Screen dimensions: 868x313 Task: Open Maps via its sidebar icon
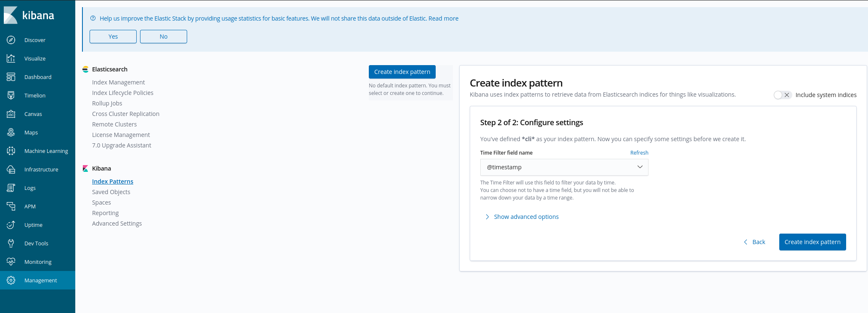(x=11, y=132)
